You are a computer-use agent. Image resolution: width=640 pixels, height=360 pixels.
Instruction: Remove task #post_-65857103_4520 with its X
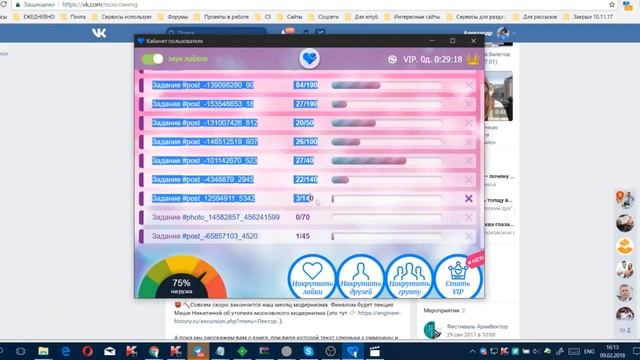(x=469, y=236)
